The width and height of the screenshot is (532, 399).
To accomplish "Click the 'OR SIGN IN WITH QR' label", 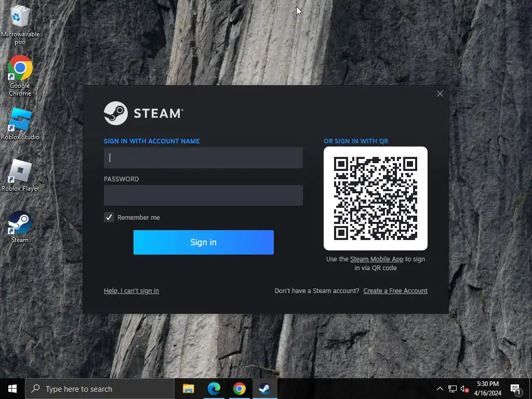I will (x=356, y=141).
